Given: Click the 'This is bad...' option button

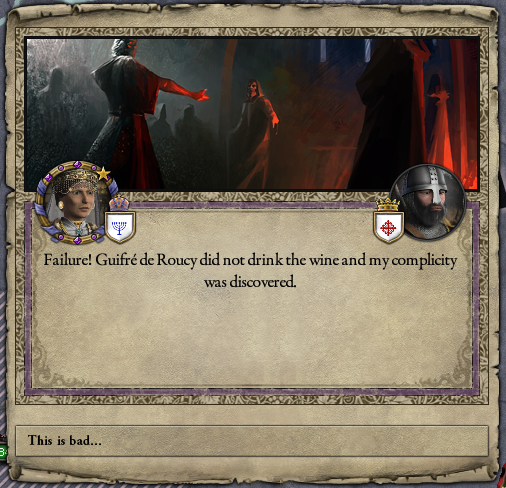Looking at the screenshot, I should click(252, 441).
